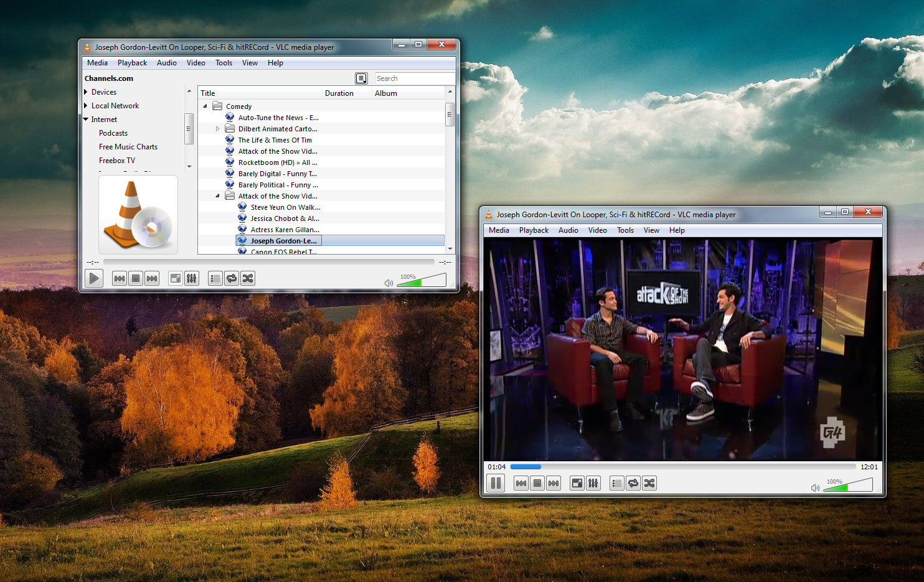Viewport: 924px width, 582px height.
Task: Click the playlist view mode icon beside Search
Action: 361,78
